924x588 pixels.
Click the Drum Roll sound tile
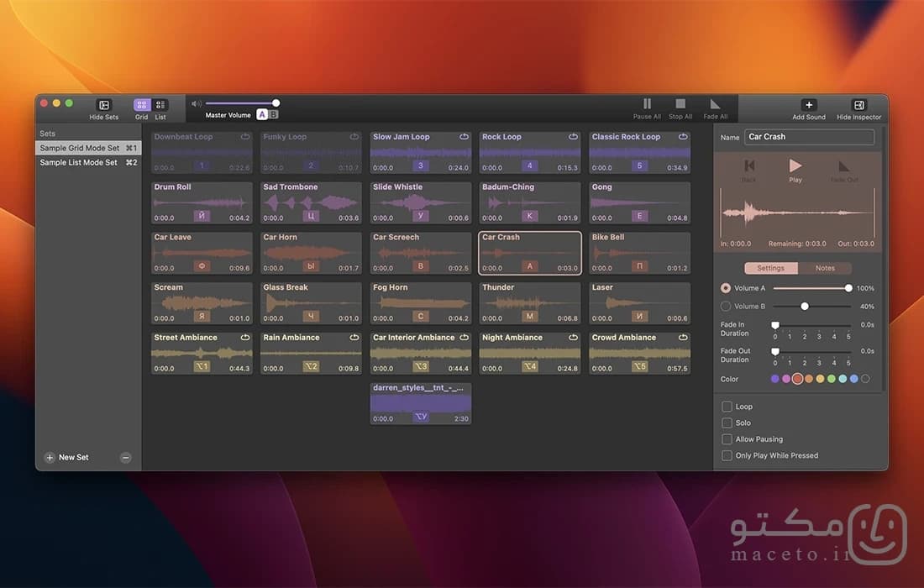(202, 202)
